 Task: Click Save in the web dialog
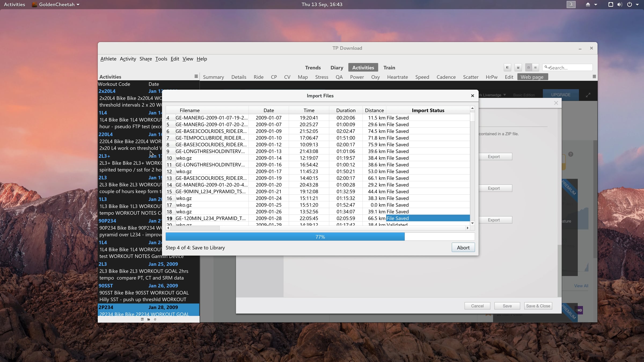click(x=507, y=306)
